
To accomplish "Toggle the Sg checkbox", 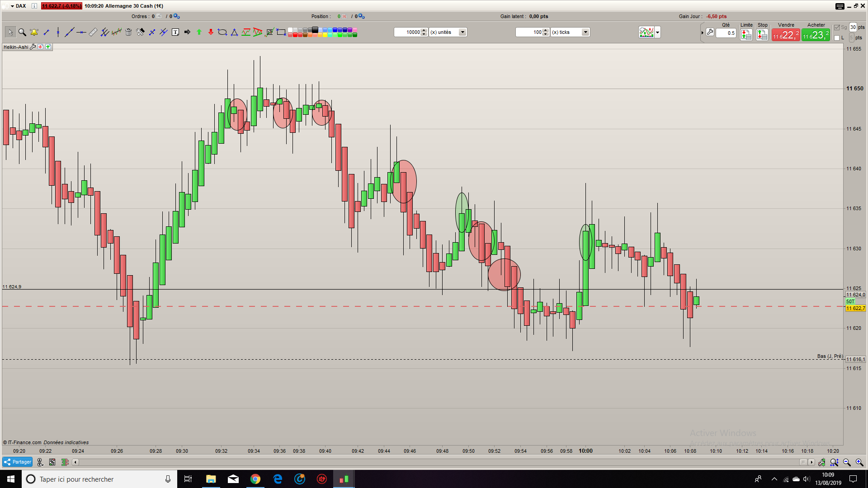I will (x=837, y=27).
